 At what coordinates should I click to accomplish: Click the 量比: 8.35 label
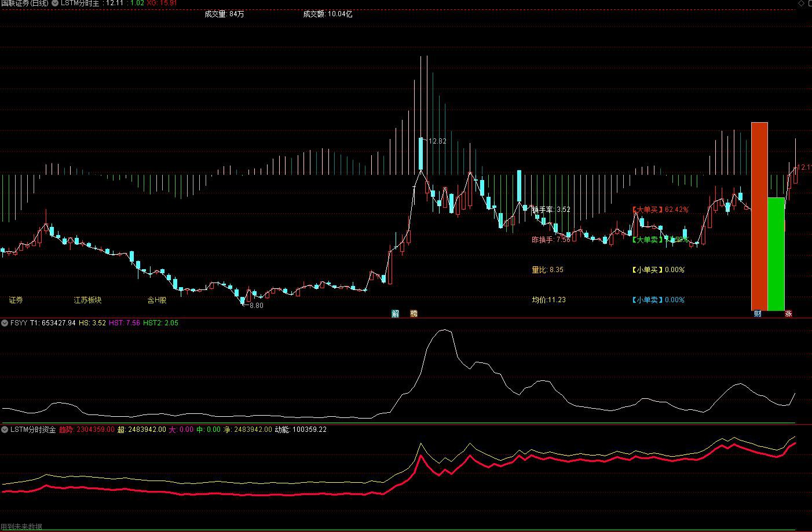tap(547, 269)
